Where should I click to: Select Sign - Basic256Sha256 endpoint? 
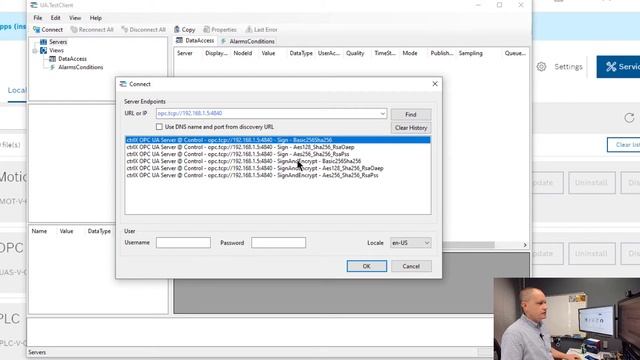point(278,140)
